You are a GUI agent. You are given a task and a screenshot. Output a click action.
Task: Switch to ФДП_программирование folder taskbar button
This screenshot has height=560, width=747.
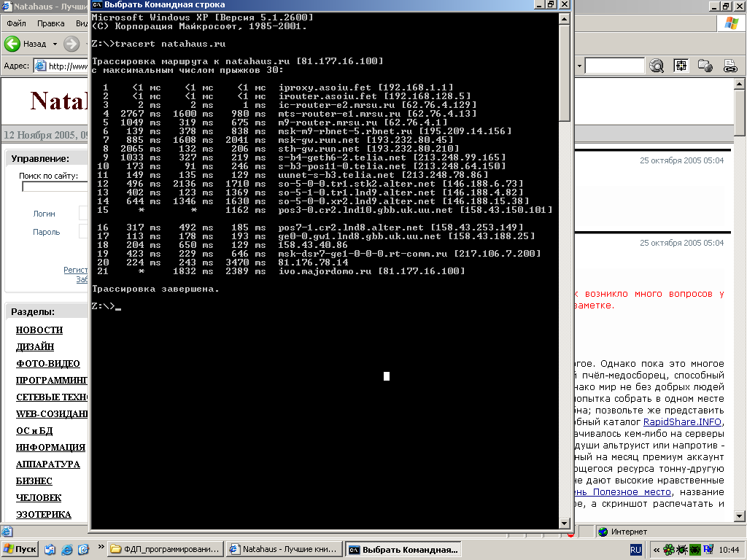point(165,549)
